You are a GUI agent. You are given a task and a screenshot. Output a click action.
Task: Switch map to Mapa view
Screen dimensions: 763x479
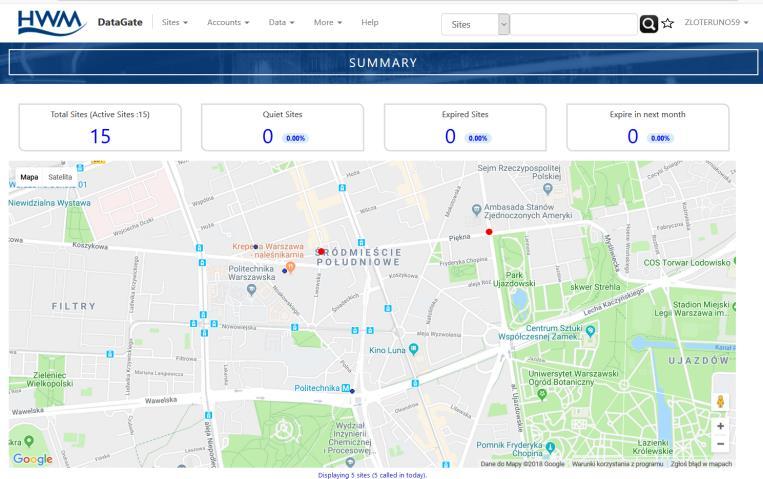[x=29, y=177]
